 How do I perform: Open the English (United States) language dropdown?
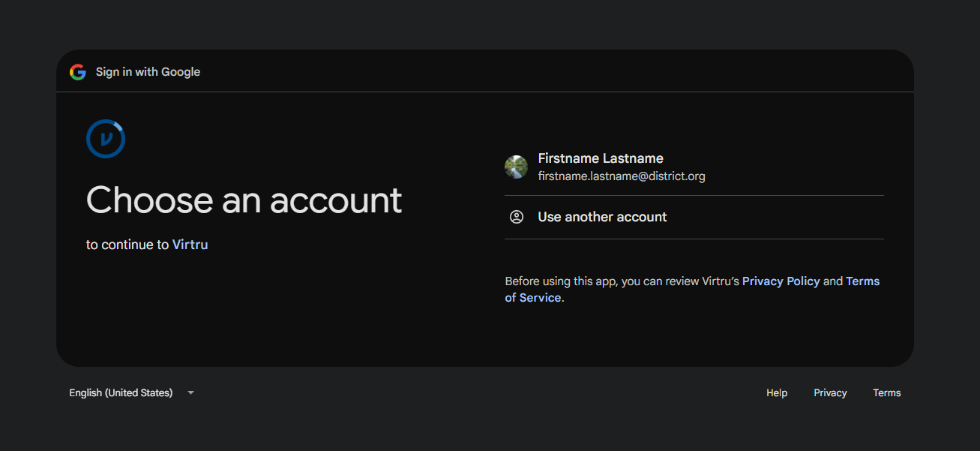pos(131,392)
